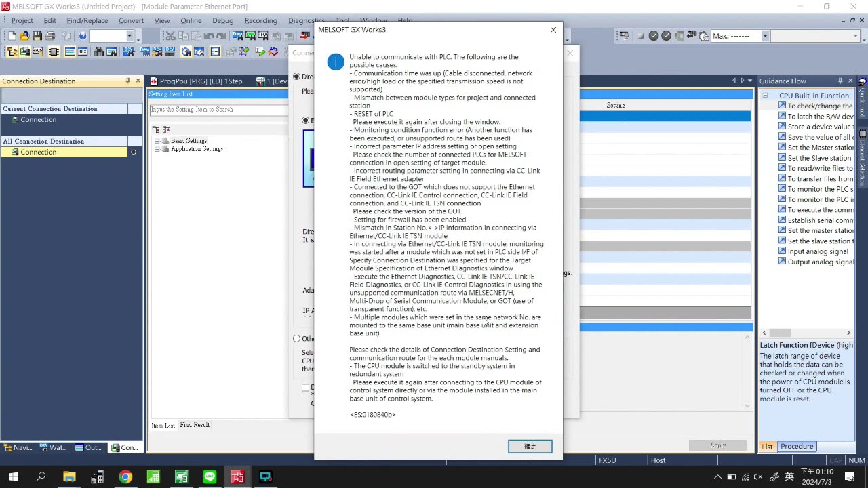The height and width of the screenshot is (488, 868).
Task: Click the Setting Item search input field
Action: (218, 109)
